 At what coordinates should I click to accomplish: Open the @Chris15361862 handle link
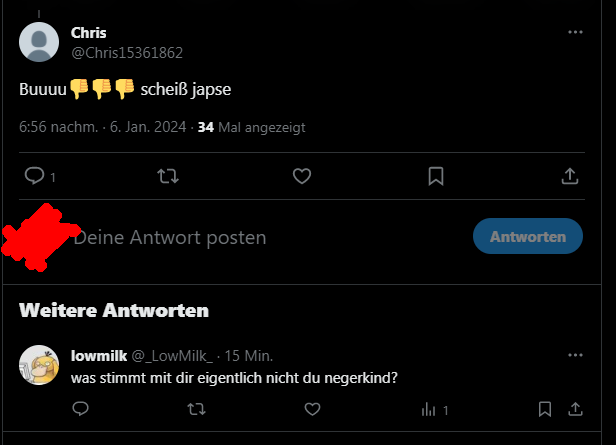pyautogui.click(x=127, y=52)
